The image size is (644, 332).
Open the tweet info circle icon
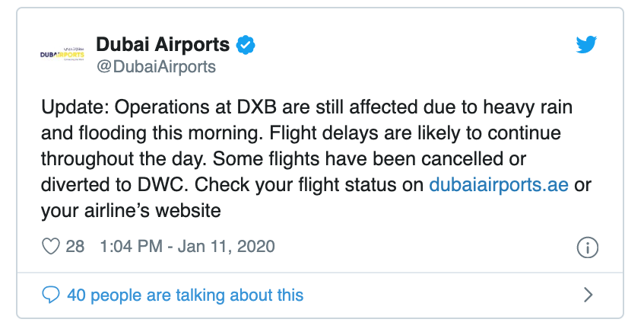(588, 247)
